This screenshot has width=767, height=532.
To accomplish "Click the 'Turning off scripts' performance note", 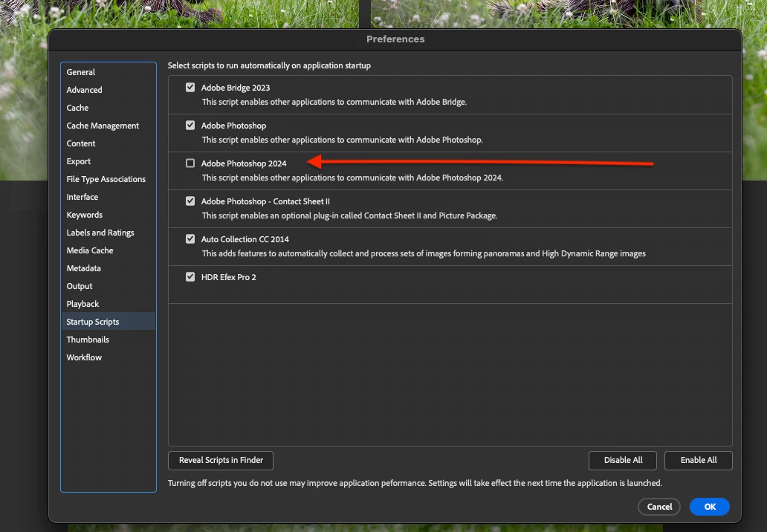I will (x=415, y=483).
